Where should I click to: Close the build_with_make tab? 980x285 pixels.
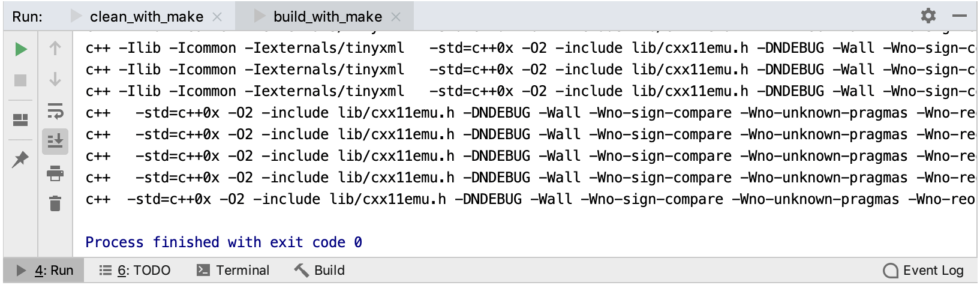click(x=396, y=17)
